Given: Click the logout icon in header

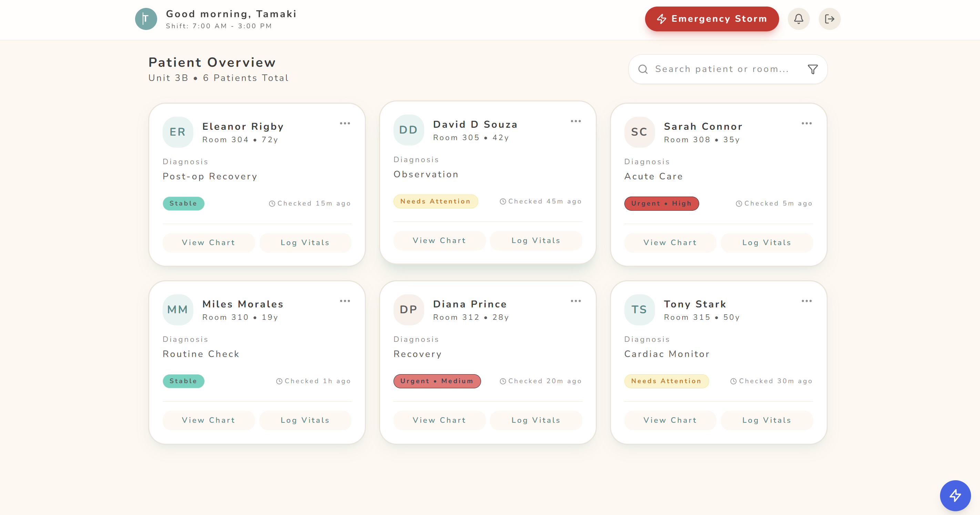Looking at the screenshot, I should [x=829, y=19].
